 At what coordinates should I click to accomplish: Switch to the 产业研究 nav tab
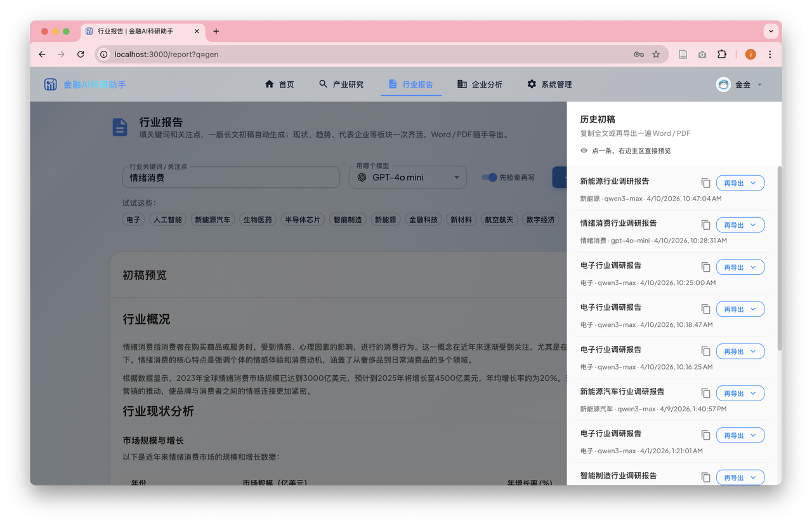[341, 84]
